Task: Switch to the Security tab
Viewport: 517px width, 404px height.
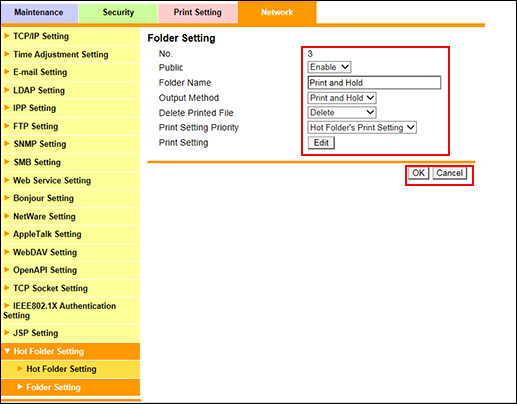Action: pos(118,12)
